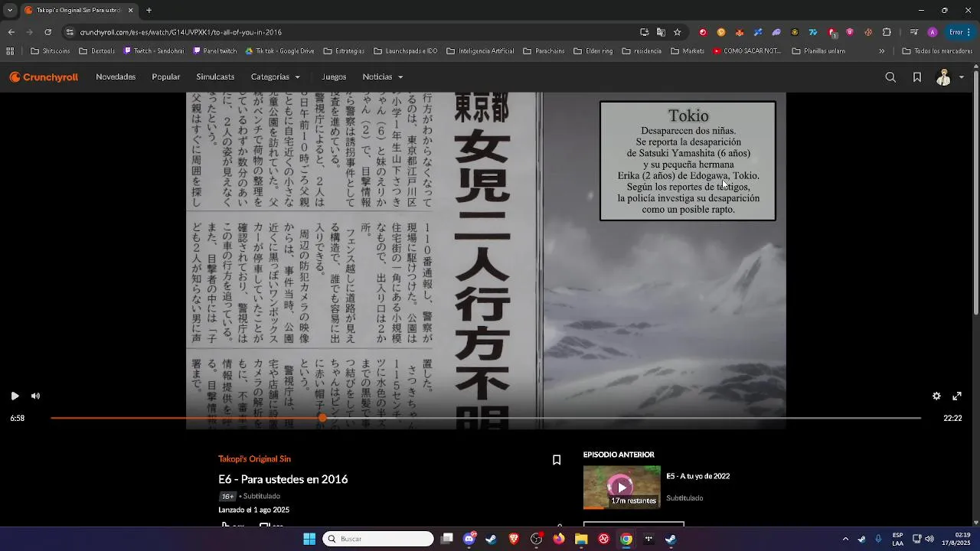Open the Shitcoins bookmark folder
980x551 pixels.
point(51,51)
